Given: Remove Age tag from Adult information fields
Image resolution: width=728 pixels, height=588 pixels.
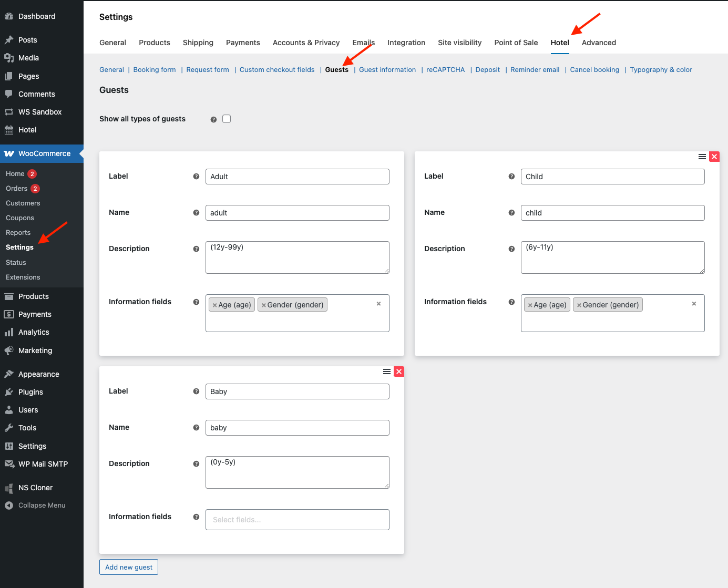Looking at the screenshot, I should pyautogui.click(x=215, y=305).
